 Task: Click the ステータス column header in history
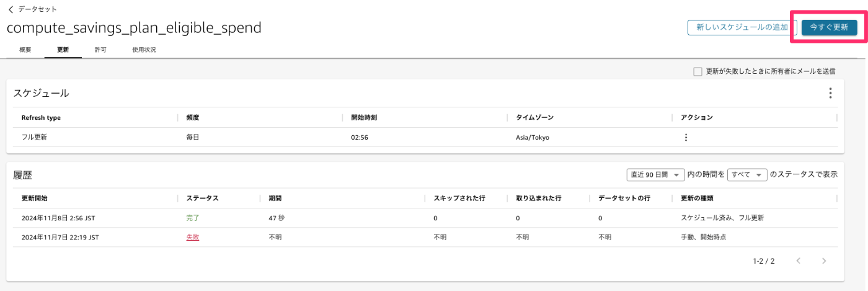(x=202, y=199)
